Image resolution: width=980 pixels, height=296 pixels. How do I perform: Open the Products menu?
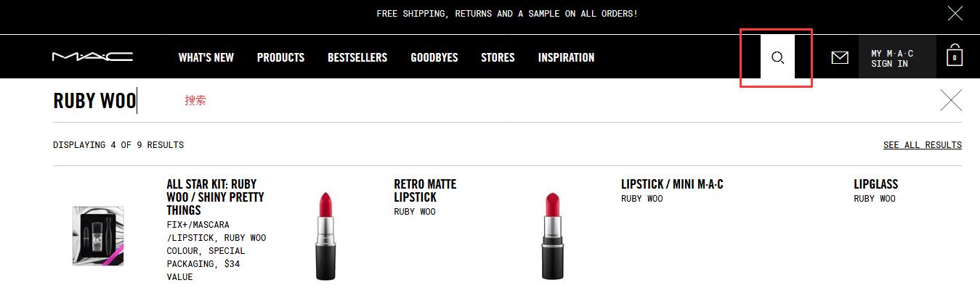tap(280, 57)
